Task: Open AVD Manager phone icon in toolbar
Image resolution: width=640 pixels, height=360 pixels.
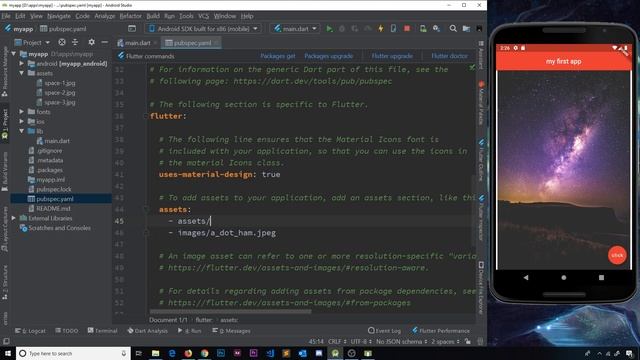Action: pos(423,29)
